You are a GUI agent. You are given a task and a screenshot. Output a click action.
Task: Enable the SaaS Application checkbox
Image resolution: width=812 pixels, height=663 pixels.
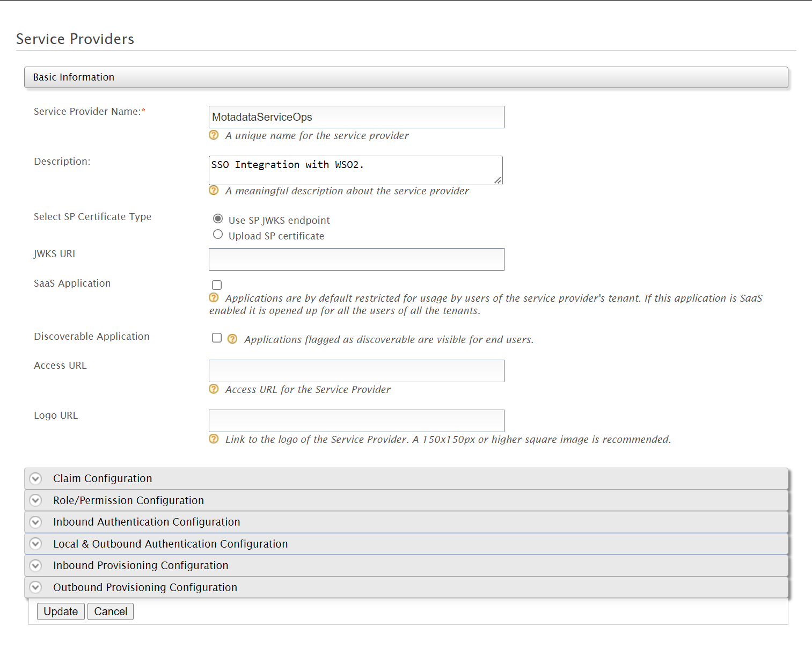[x=217, y=285]
